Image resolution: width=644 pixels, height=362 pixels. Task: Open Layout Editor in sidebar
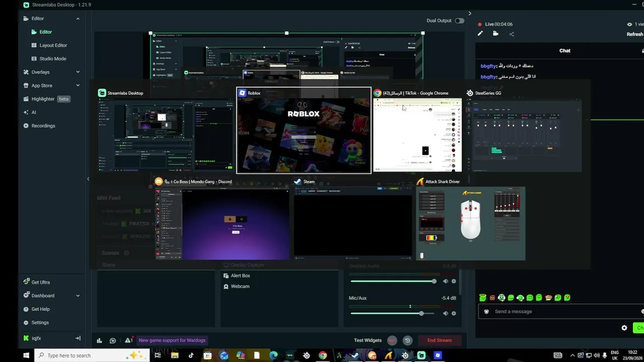coord(53,45)
